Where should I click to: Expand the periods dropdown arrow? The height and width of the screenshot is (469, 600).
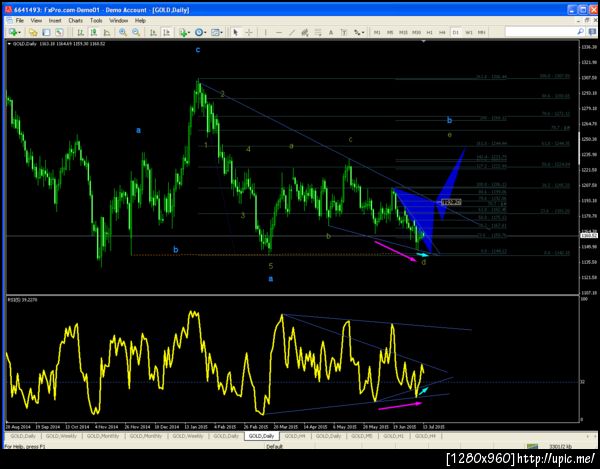[205, 33]
